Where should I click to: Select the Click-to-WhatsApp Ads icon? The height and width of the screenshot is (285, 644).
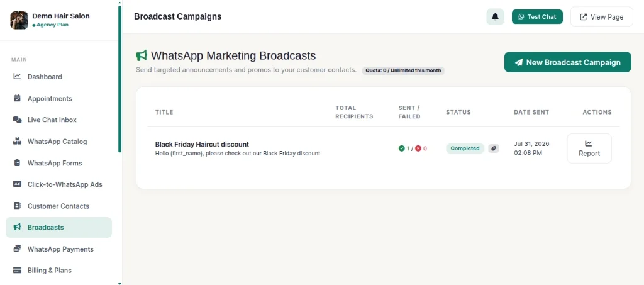pyautogui.click(x=17, y=184)
